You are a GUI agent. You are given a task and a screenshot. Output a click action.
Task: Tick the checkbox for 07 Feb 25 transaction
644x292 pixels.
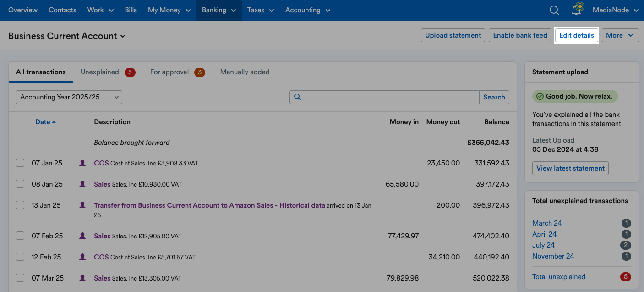coord(20,236)
